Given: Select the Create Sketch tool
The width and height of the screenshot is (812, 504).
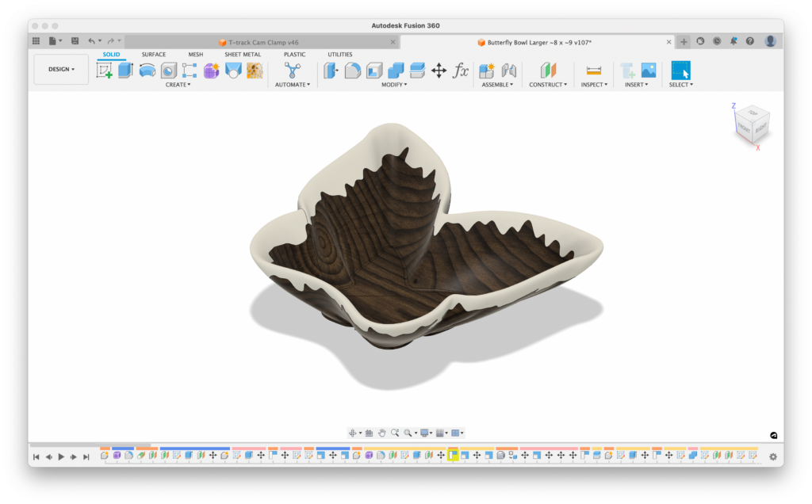Looking at the screenshot, I should point(105,71).
